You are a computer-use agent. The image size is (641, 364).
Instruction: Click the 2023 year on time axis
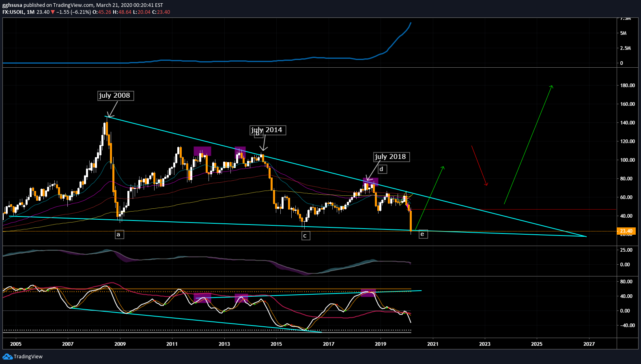(485, 344)
